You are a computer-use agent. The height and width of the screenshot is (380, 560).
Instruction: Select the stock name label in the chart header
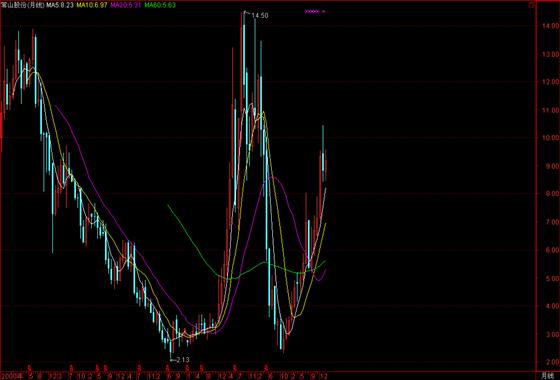(23, 5)
